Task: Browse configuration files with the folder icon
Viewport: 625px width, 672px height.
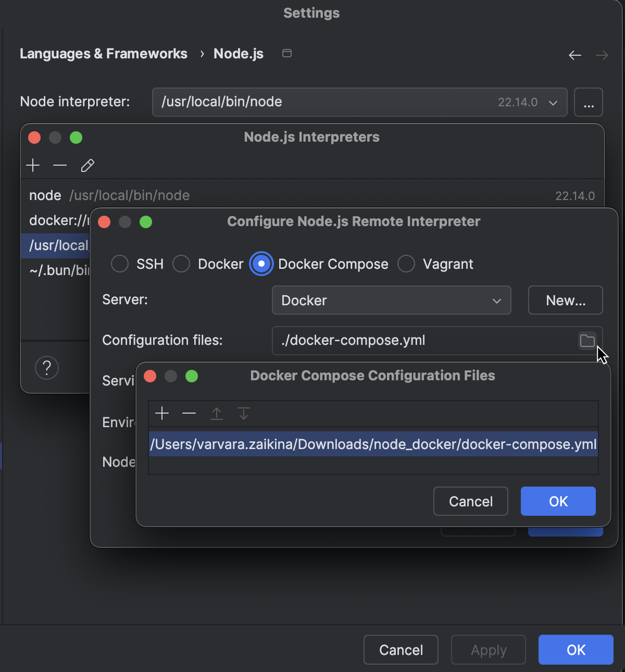Action: (587, 340)
